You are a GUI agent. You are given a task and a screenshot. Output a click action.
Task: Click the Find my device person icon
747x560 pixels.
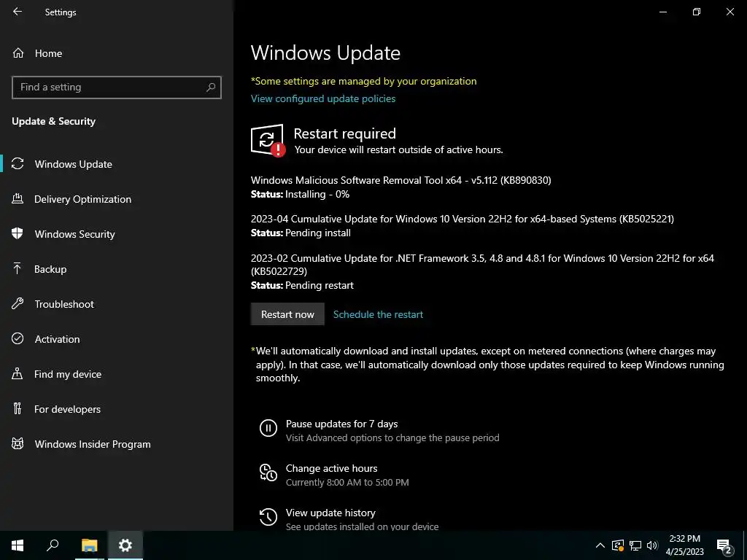click(18, 374)
